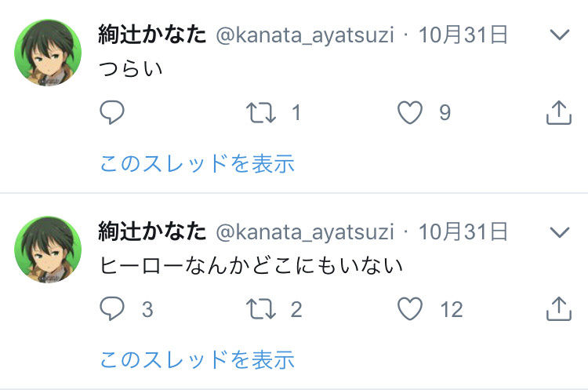The image size is (588, 390).
Task: Open @kanata_ayatsuzi handle on first tweet
Action: click(x=305, y=35)
